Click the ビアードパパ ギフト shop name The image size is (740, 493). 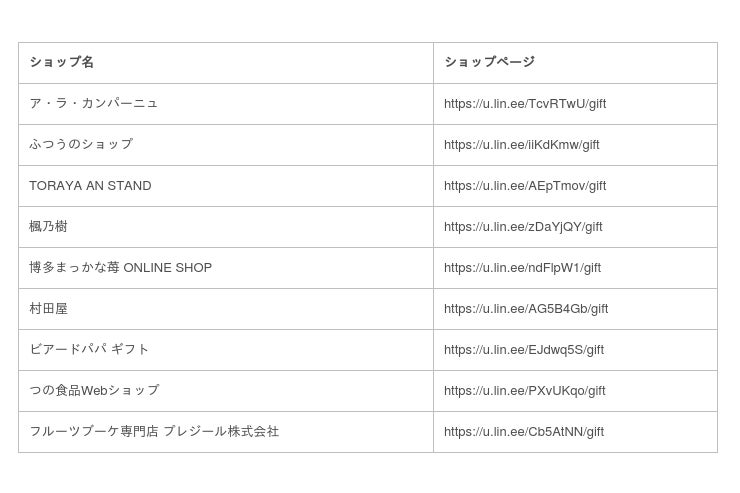coord(89,350)
